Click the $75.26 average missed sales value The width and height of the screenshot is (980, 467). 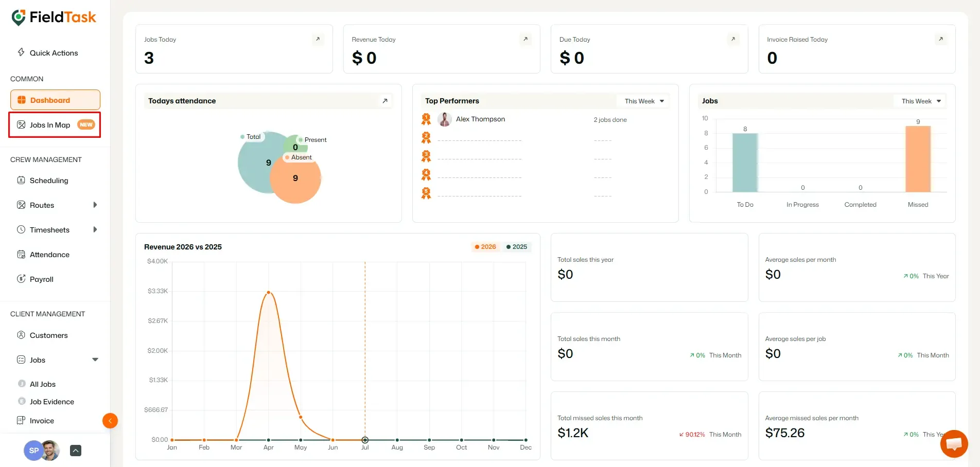point(785,433)
